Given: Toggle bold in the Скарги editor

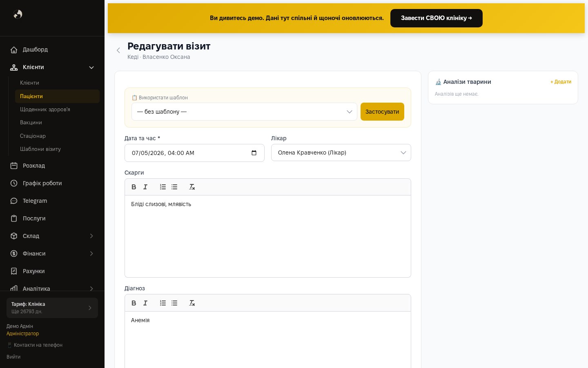Looking at the screenshot, I should click(134, 187).
